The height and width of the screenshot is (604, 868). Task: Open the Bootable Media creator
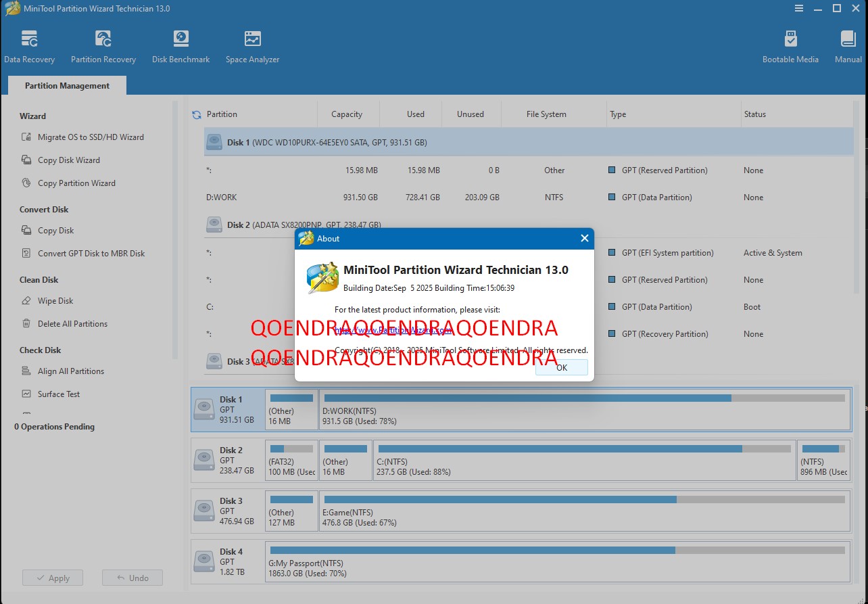point(790,45)
